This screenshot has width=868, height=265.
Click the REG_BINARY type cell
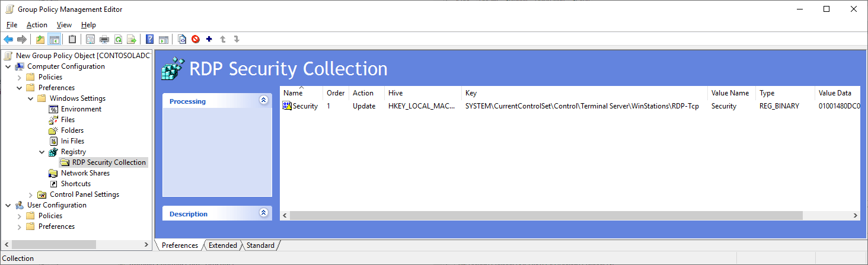click(779, 106)
